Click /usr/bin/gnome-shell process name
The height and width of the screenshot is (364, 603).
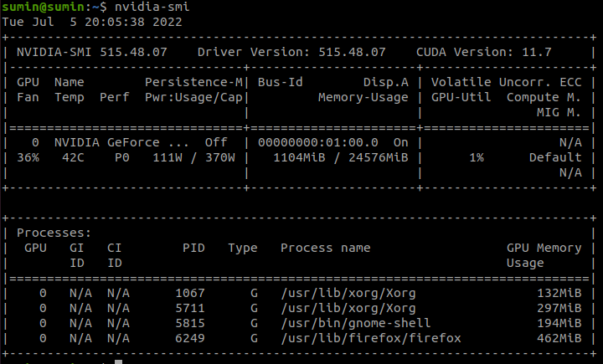point(356,323)
